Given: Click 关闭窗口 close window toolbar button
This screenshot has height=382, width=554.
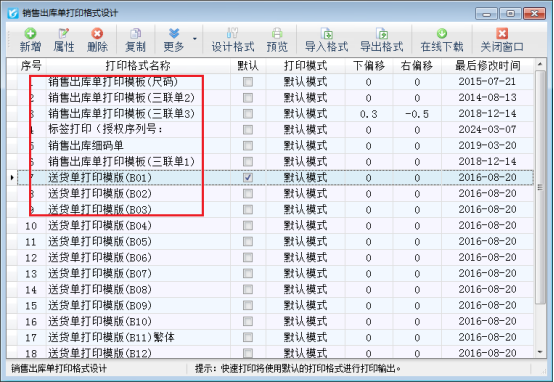Looking at the screenshot, I should [x=502, y=40].
